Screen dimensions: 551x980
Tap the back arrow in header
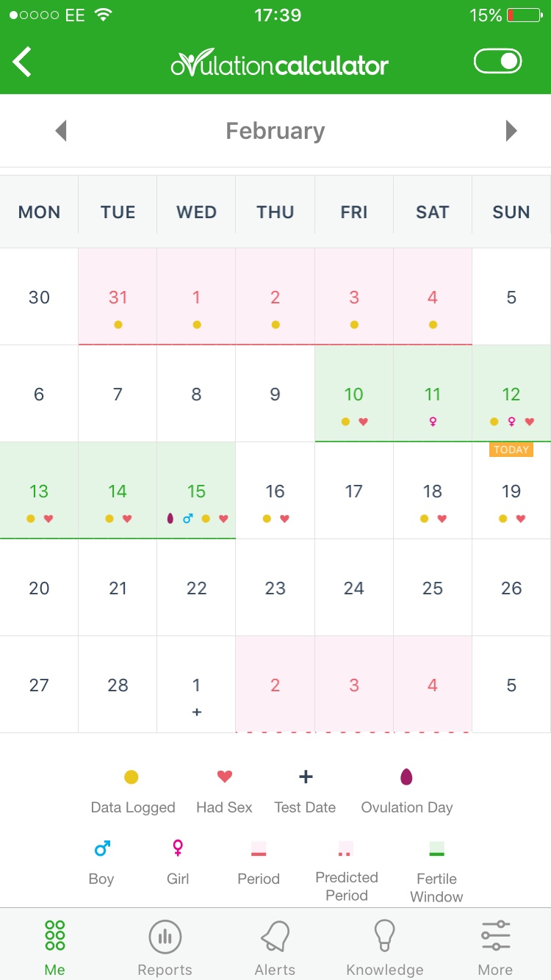point(23,62)
